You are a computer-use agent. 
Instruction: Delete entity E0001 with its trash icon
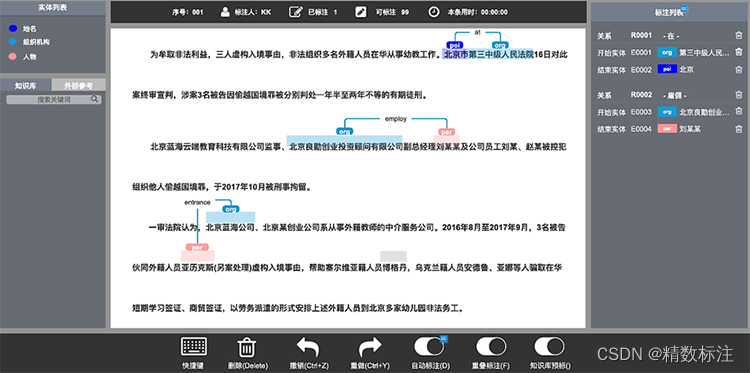click(x=739, y=52)
